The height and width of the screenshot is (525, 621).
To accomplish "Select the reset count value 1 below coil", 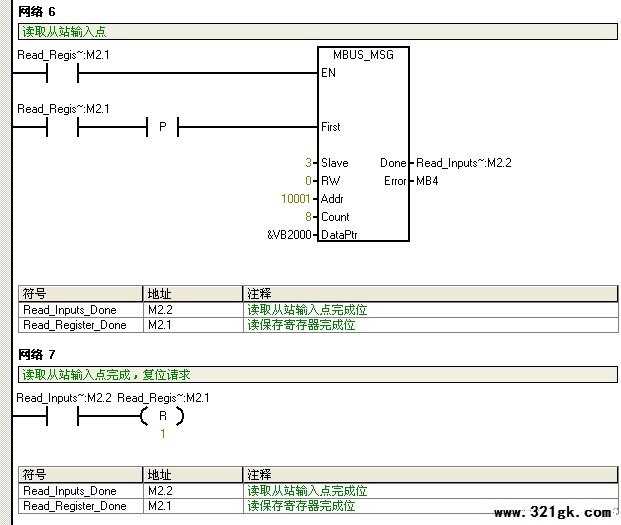I will tap(162, 434).
